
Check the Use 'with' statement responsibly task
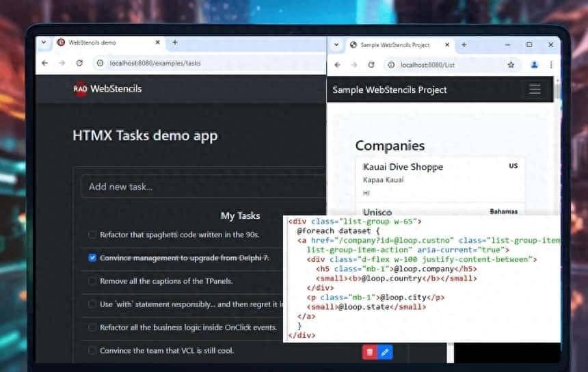(92, 304)
